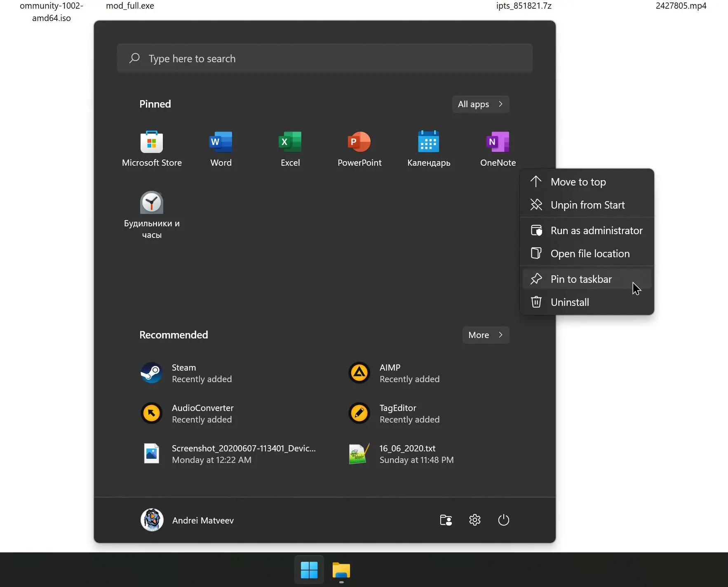Select mod_full.exe desktop file
This screenshot has width=728, height=587.
click(130, 6)
